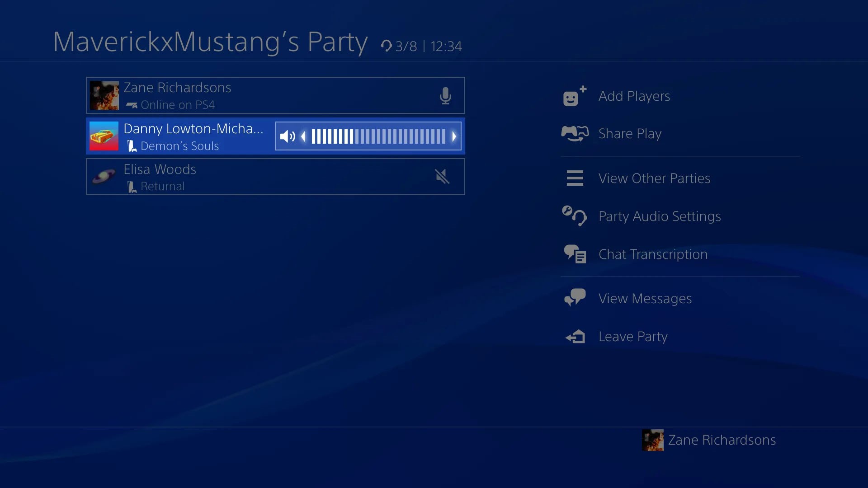Click Leave Party button
Viewport: 868px width, 488px height.
click(x=633, y=336)
